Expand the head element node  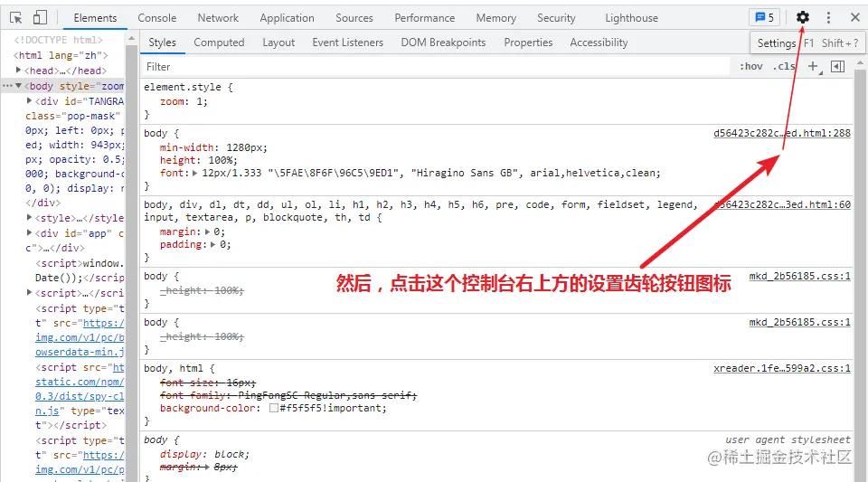click(x=18, y=70)
